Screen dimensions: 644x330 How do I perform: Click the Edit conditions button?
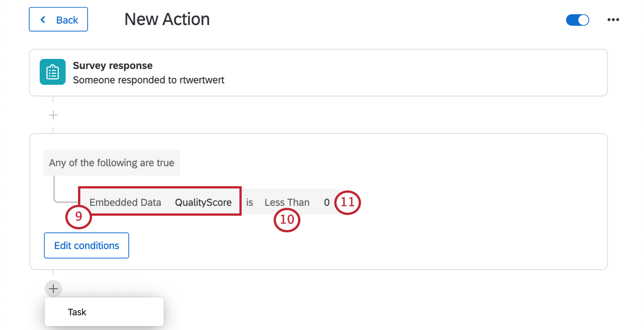(x=86, y=245)
